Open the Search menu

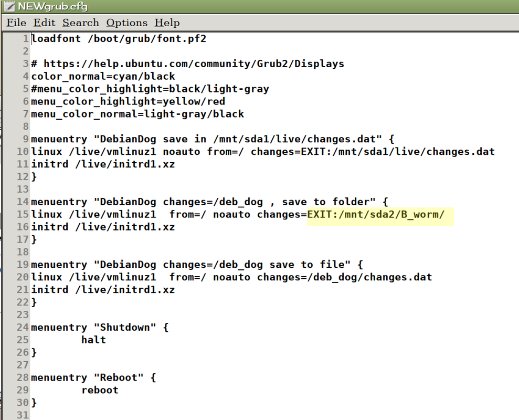[81, 23]
